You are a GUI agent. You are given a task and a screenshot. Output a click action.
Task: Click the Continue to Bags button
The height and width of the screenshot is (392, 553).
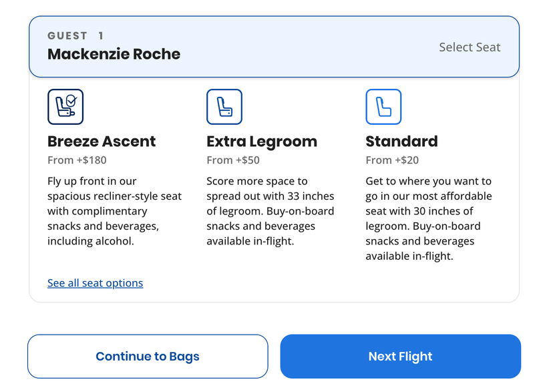148,357
